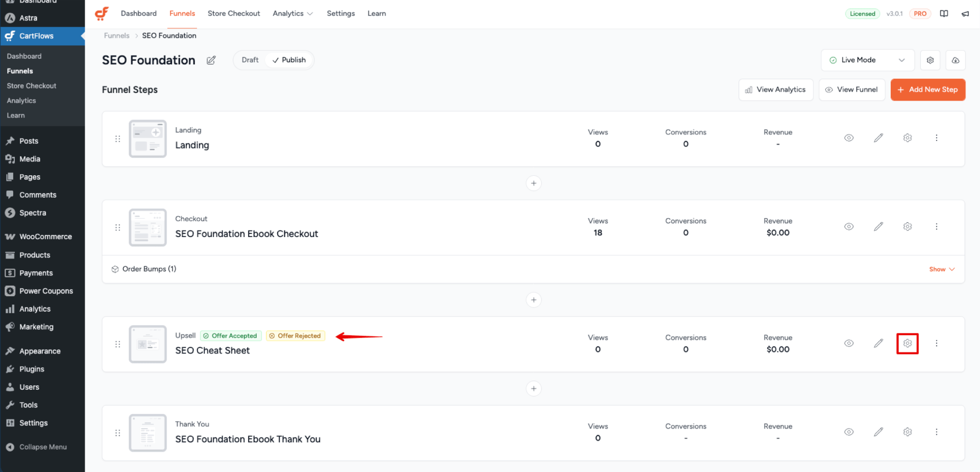Screen dimensions: 980x472
Task: Click the SEO Foundation Ebook Thank You title
Action: 248,439
